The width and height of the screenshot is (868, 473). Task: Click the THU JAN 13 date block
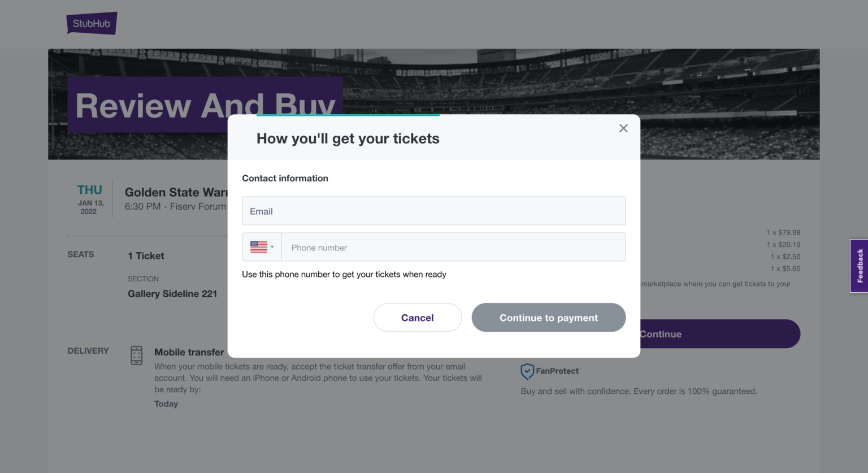pyautogui.click(x=90, y=199)
